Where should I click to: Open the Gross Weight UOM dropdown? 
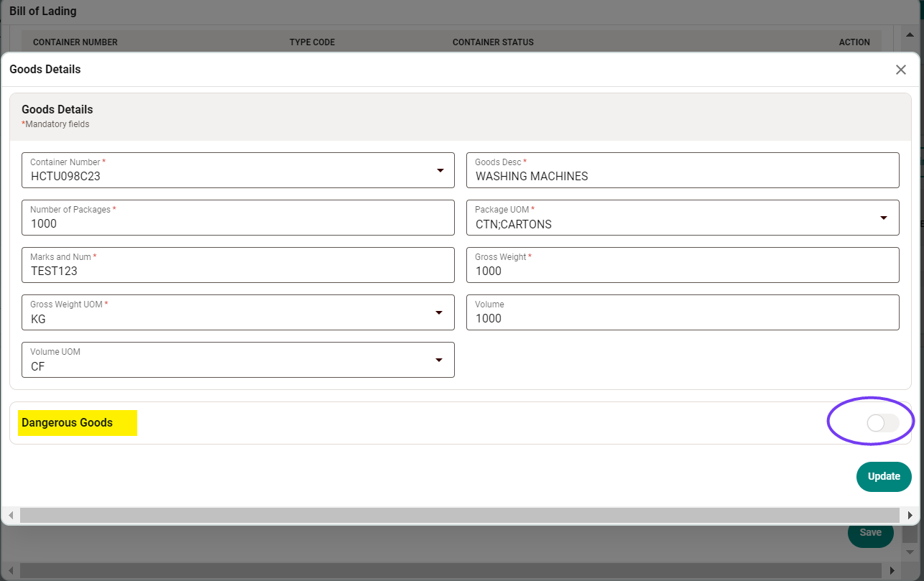[x=440, y=313]
